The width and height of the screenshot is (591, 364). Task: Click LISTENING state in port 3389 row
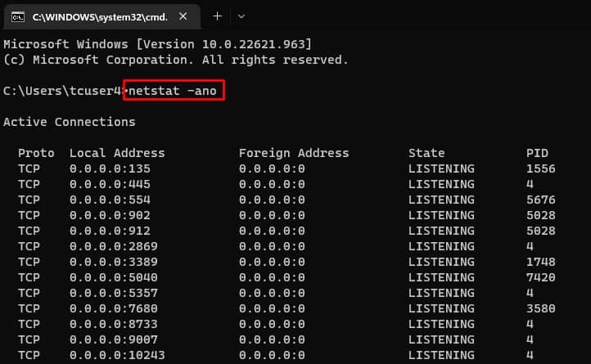point(441,262)
